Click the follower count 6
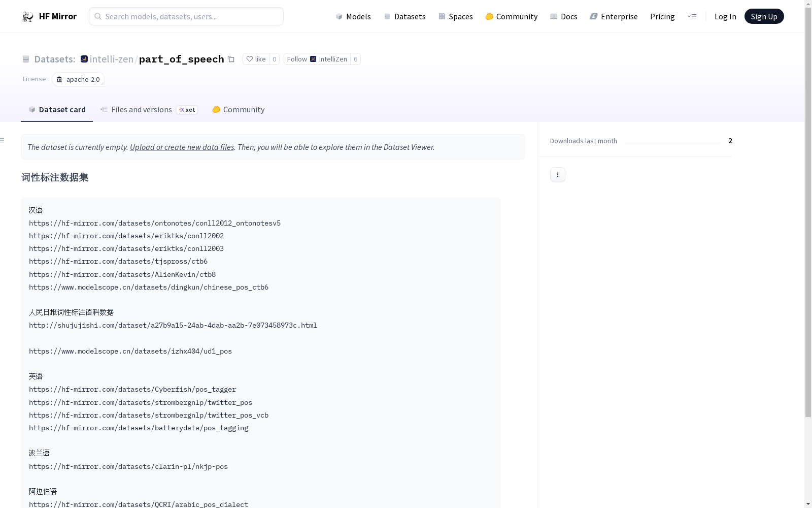 pos(355,59)
